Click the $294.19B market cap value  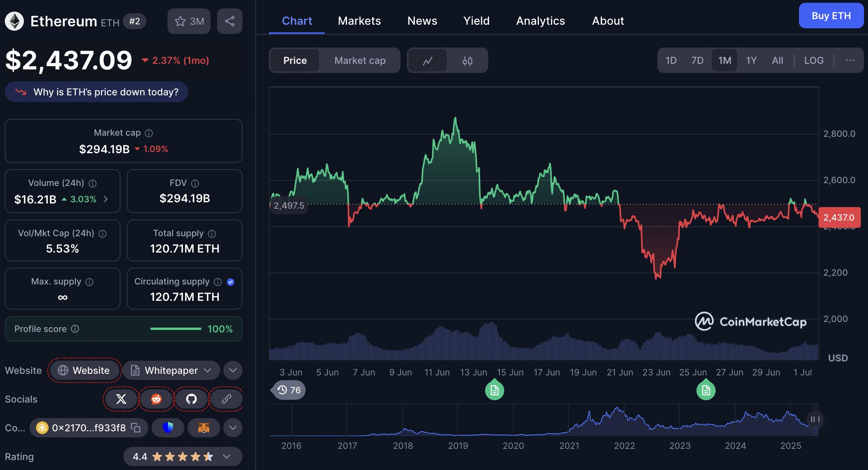coord(105,149)
